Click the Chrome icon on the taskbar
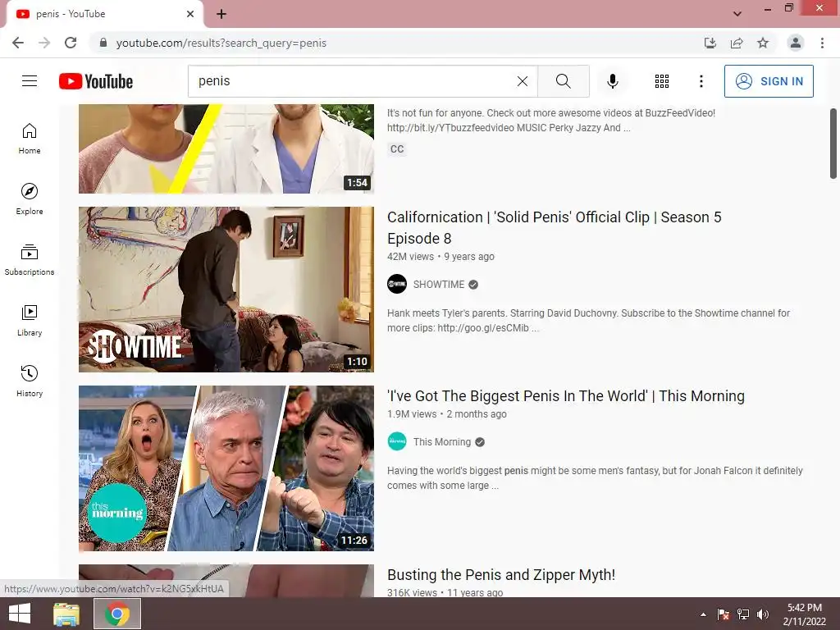Image resolution: width=840 pixels, height=630 pixels. point(117,614)
